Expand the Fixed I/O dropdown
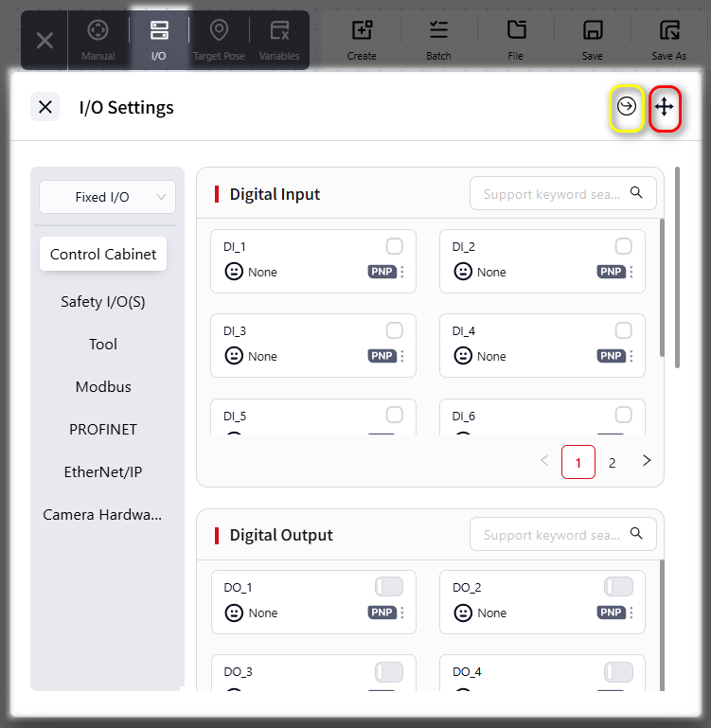 [107, 197]
